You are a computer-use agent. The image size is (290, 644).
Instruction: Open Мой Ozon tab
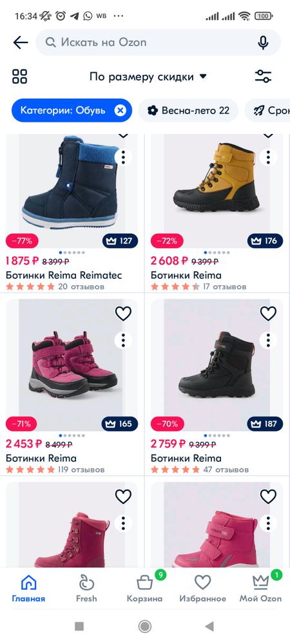tap(261, 588)
